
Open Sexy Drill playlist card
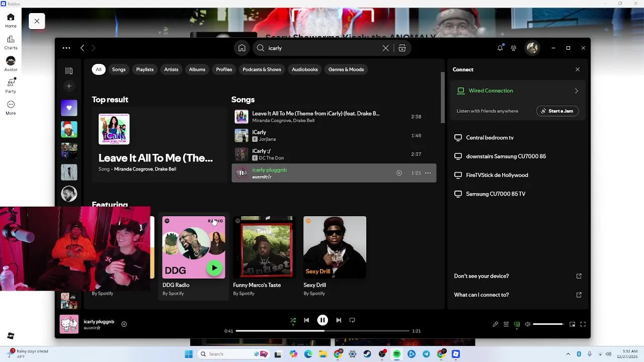(335, 256)
